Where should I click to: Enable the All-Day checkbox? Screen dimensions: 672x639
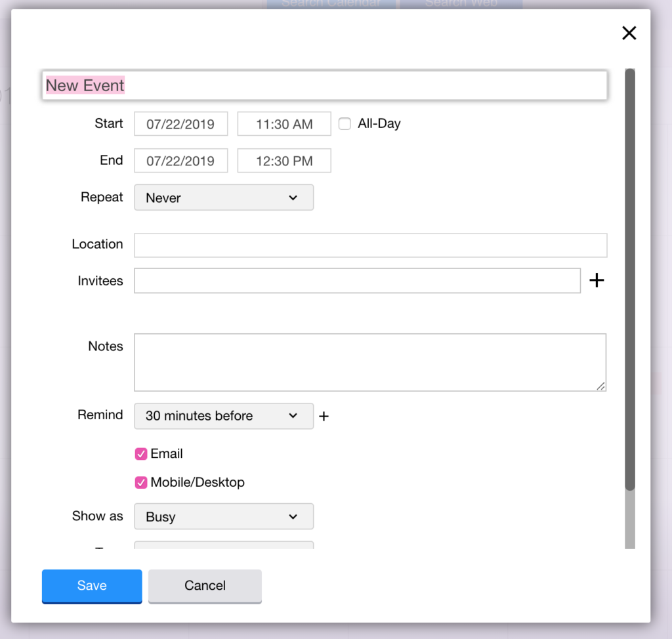pyautogui.click(x=345, y=124)
